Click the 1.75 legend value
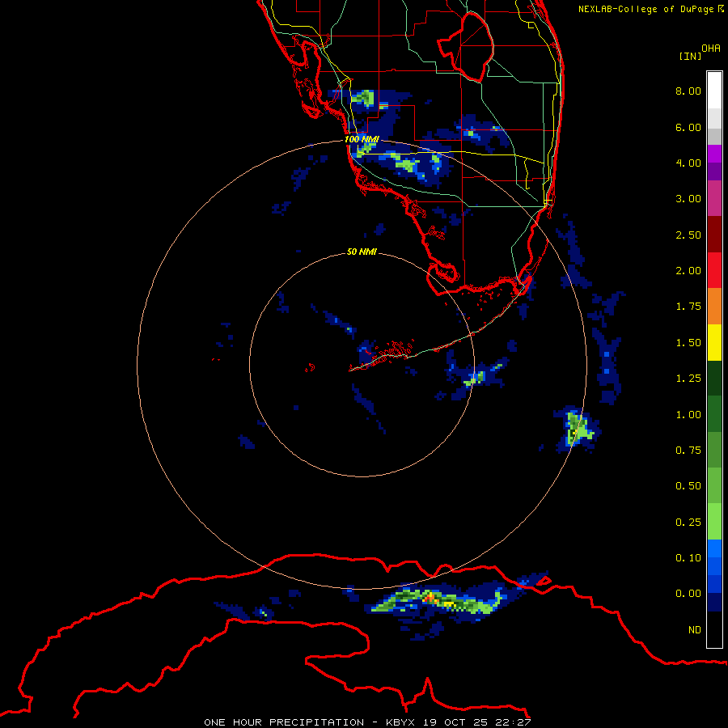The height and width of the screenshot is (728, 728). 688,307
